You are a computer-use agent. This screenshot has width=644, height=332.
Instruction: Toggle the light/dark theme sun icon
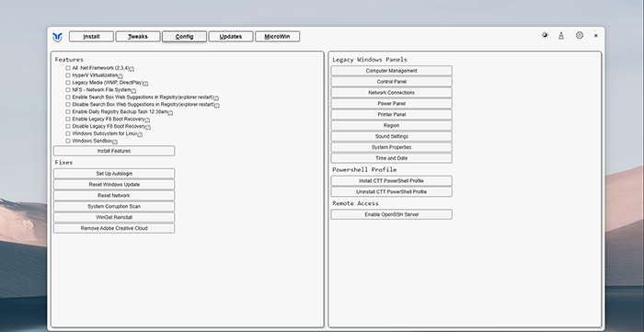point(545,35)
